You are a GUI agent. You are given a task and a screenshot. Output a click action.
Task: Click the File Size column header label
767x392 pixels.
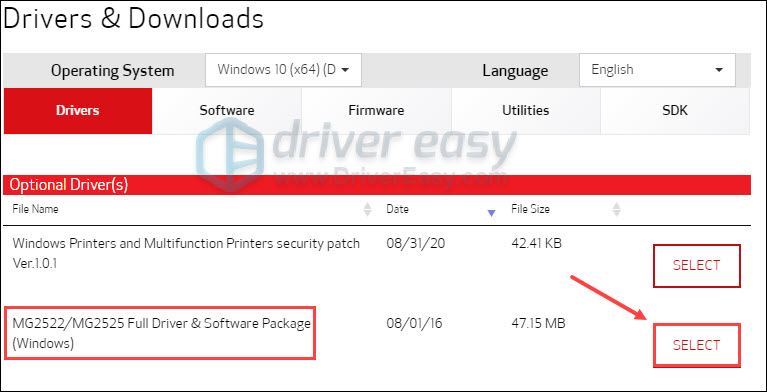tap(530, 209)
